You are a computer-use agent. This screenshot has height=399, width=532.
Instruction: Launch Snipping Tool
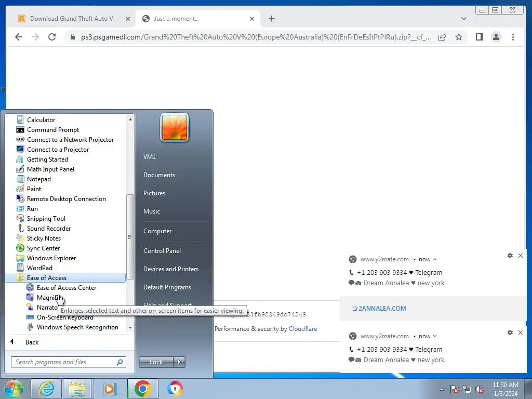click(46, 218)
